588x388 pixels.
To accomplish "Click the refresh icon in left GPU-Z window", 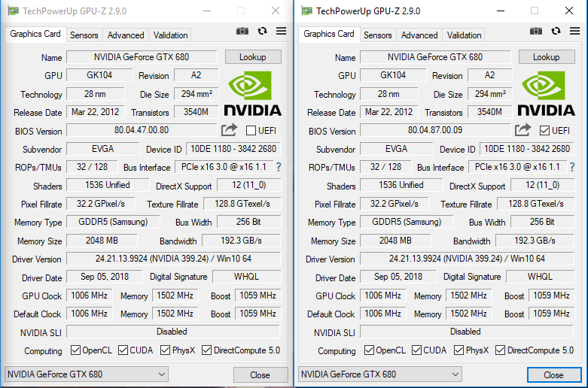I will [x=262, y=31].
